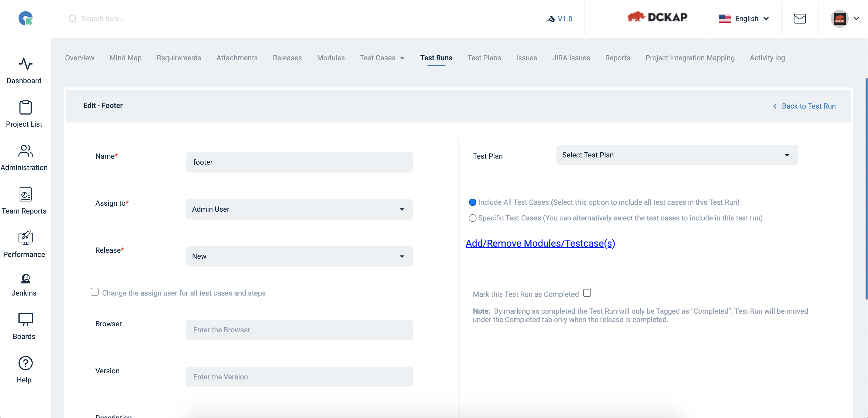Click Add/Remove Modules/Testcase(s) link
This screenshot has height=418, width=868.
point(540,243)
